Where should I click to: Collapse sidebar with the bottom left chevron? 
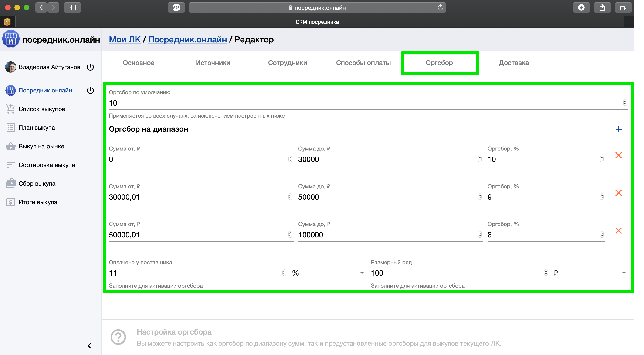click(89, 345)
